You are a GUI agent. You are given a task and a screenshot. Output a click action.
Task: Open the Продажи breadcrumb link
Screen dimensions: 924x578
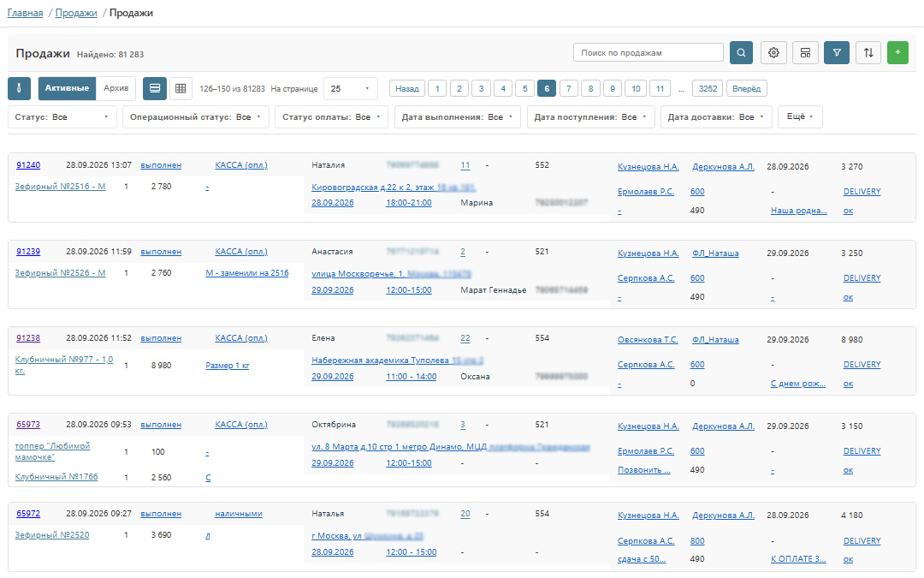(76, 13)
